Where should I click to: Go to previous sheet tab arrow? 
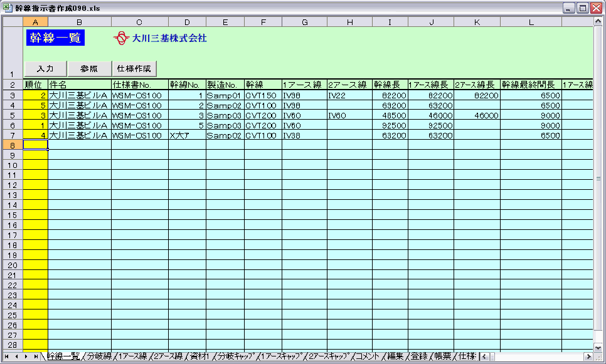[x=16, y=356]
